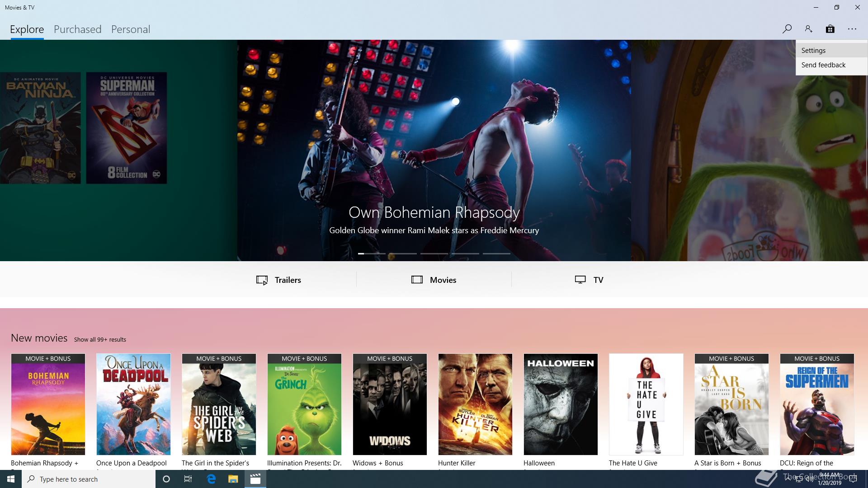Image resolution: width=868 pixels, height=488 pixels.
Task: Click The Hate U Give title text
Action: click(x=633, y=463)
